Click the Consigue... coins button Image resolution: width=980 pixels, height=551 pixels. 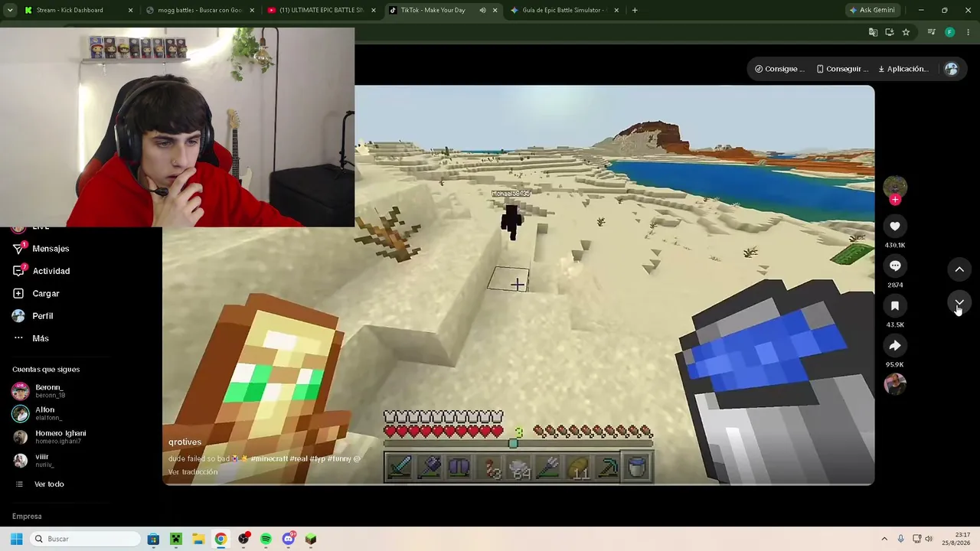click(779, 69)
